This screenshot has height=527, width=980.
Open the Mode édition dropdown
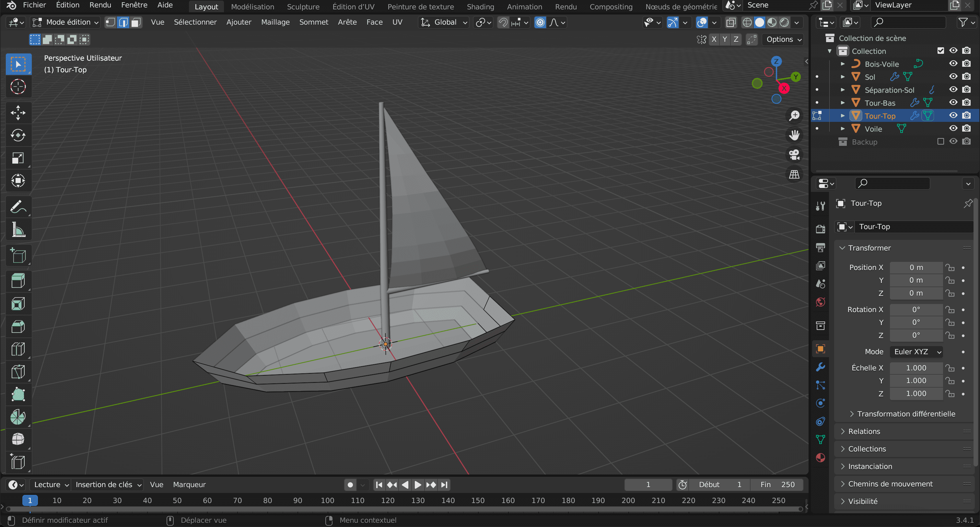(x=66, y=22)
